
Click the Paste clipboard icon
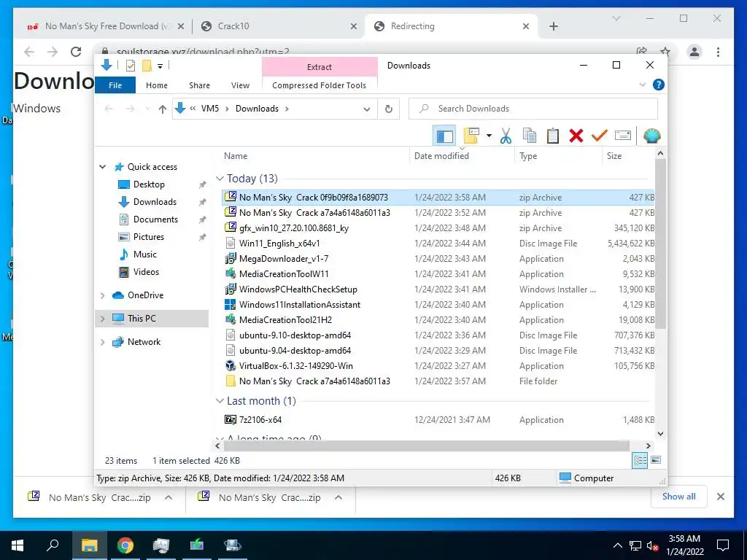[553, 136]
